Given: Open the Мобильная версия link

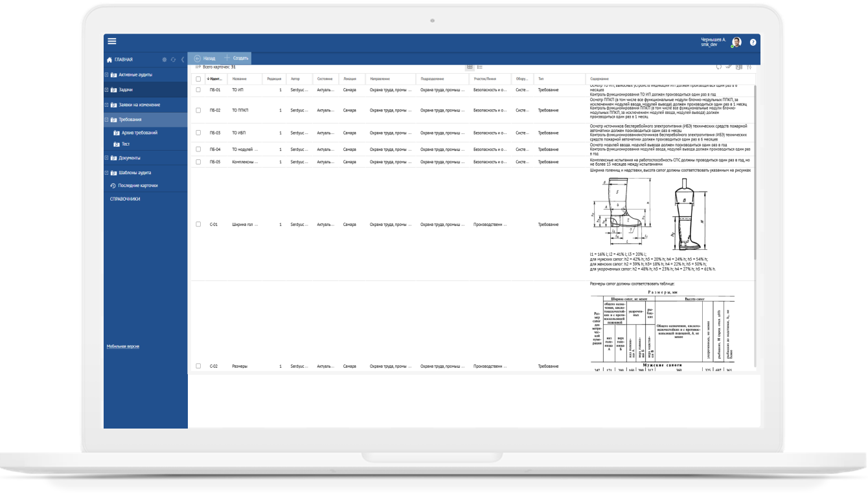Looking at the screenshot, I should pyautogui.click(x=122, y=346).
